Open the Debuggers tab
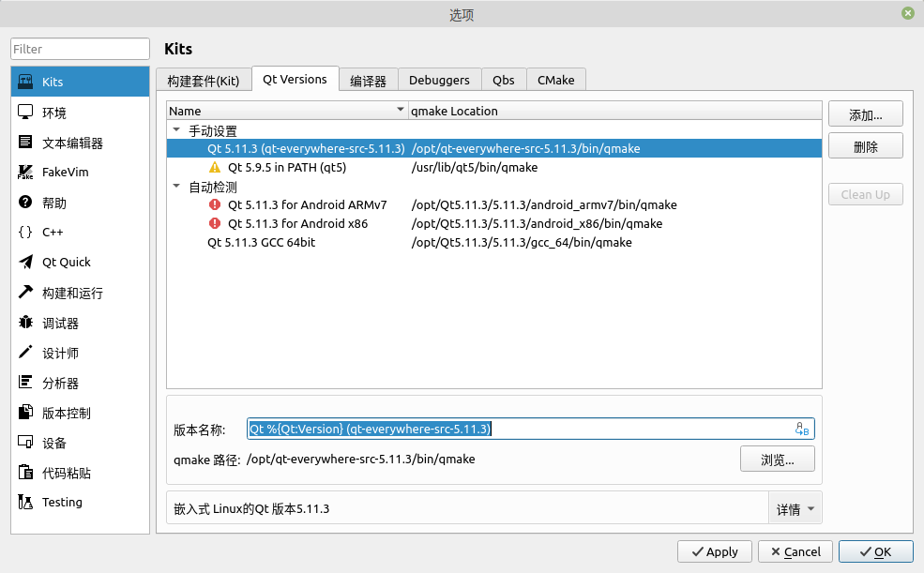 pos(440,80)
